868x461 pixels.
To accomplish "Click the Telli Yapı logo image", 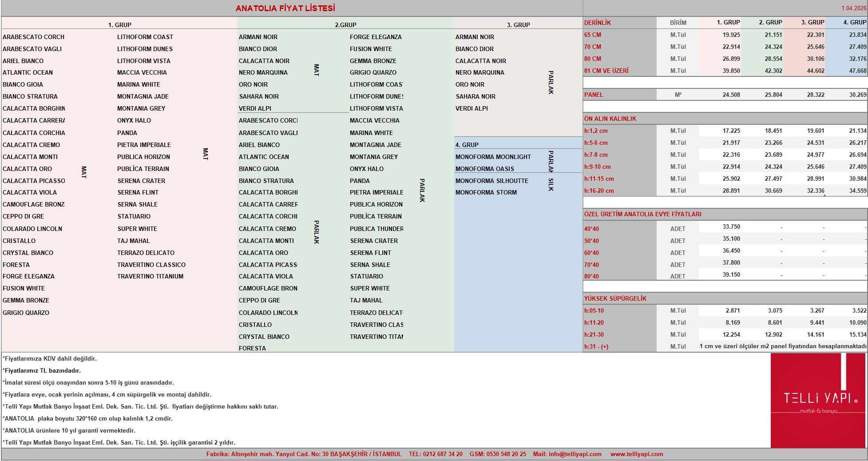I will [818, 400].
